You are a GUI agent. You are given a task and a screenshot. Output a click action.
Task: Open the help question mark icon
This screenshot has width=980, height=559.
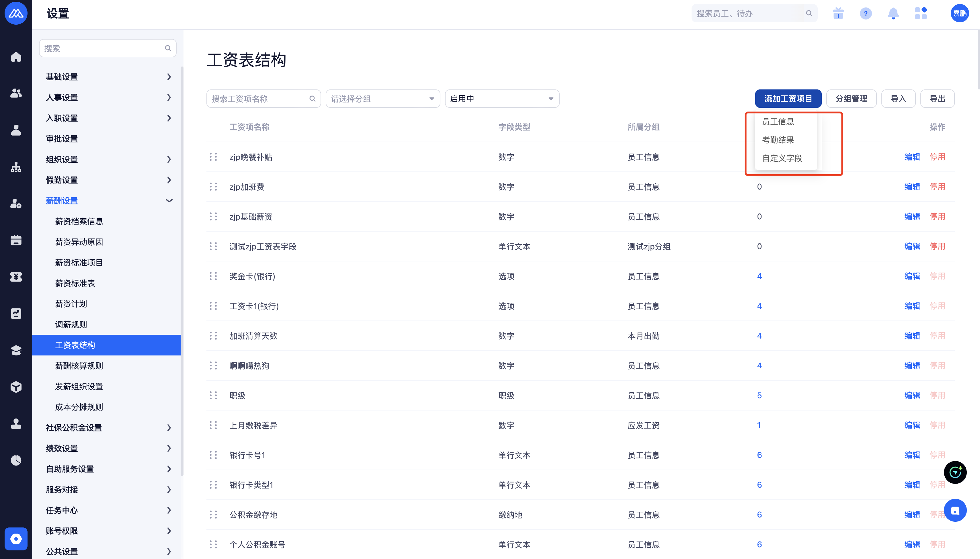tap(866, 14)
